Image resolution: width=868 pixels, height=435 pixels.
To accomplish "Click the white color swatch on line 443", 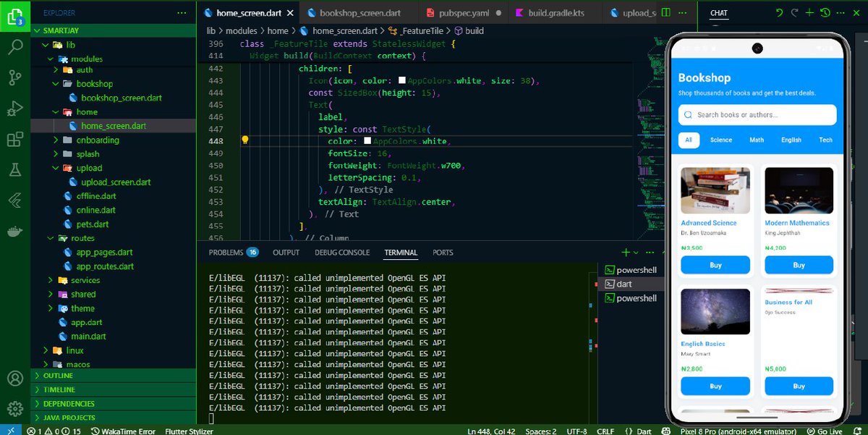I will [402, 81].
